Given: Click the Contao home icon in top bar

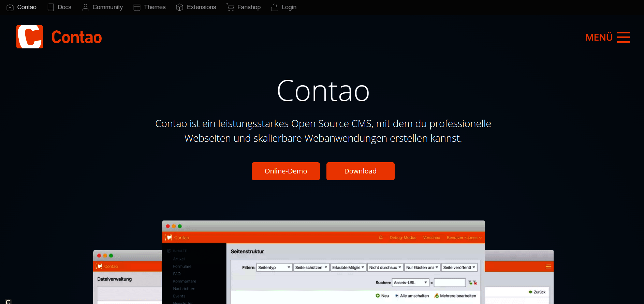Looking at the screenshot, I should point(10,7).
